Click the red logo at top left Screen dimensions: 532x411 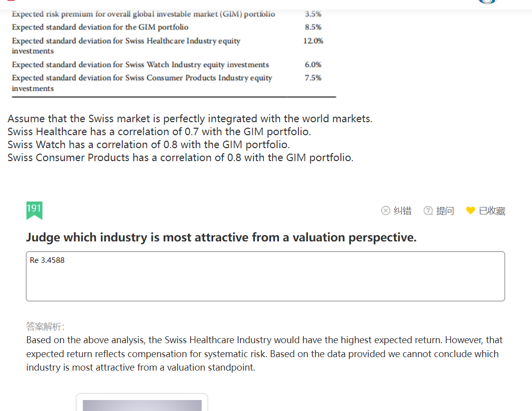point(11,0)
